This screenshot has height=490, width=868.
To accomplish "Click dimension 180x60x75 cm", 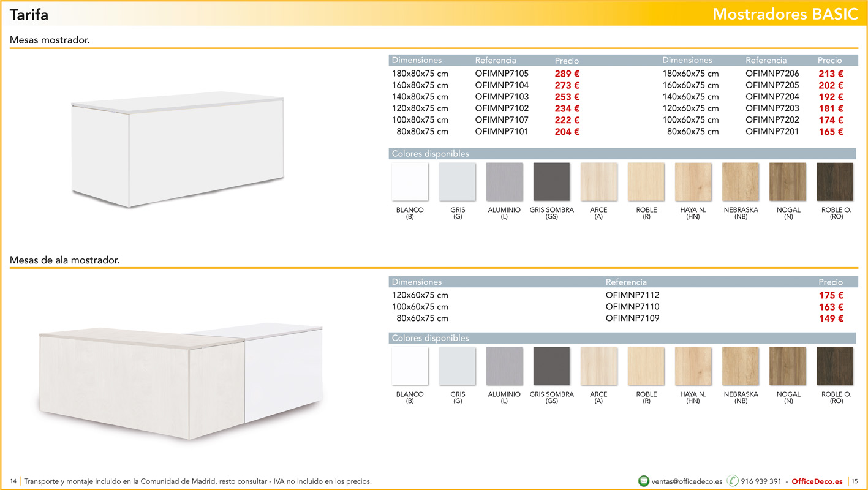I will pos(691,73).
